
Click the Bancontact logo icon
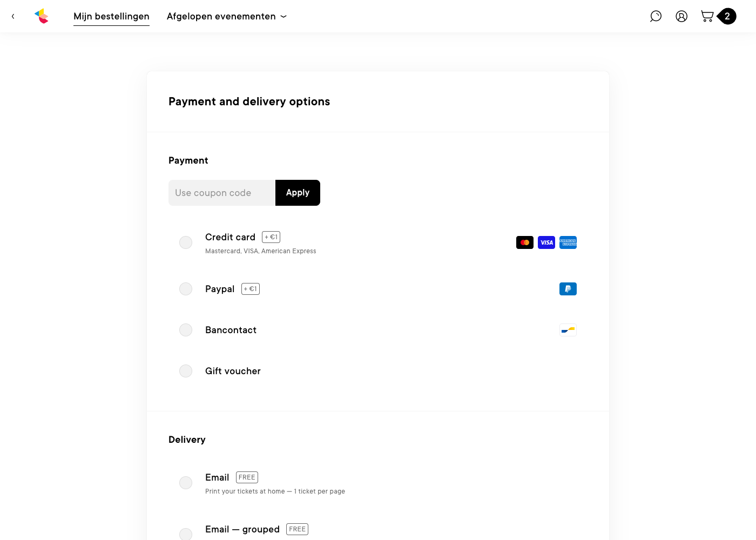568,330
